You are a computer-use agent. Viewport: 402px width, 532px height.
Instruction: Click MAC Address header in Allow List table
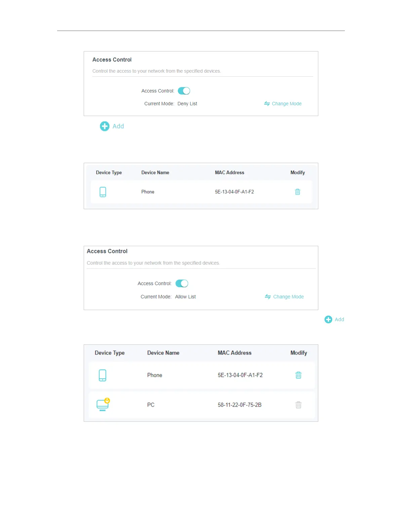coord(234,353)
